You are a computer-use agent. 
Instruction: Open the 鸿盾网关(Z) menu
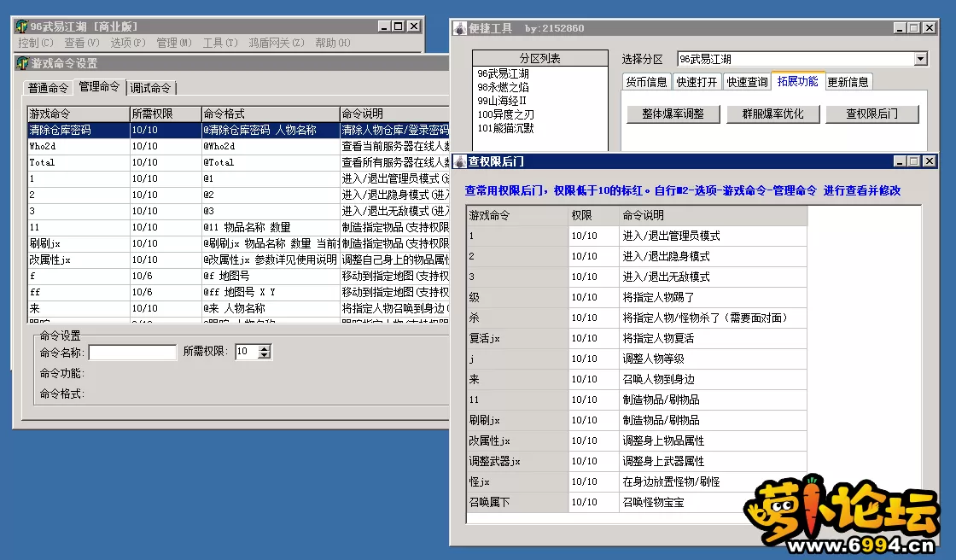click(277, 43)
